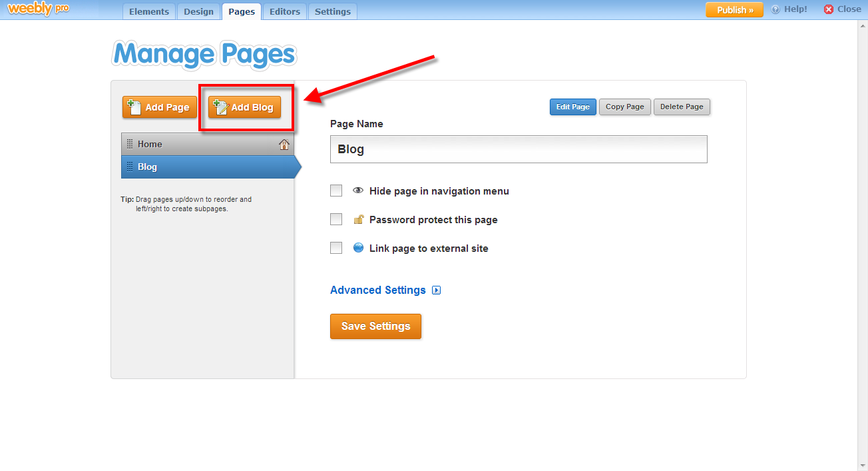Check password protect this page
This screenshot has width=868, height=471.
tap(336, 219)
